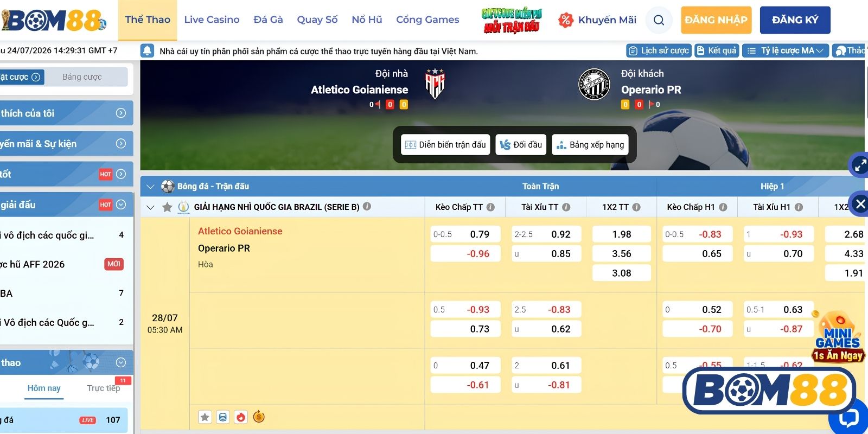Select Tài Xỉu TT 2-2.5 odds 0.92
Screen dimensions: 868x434
coord(546,234)
